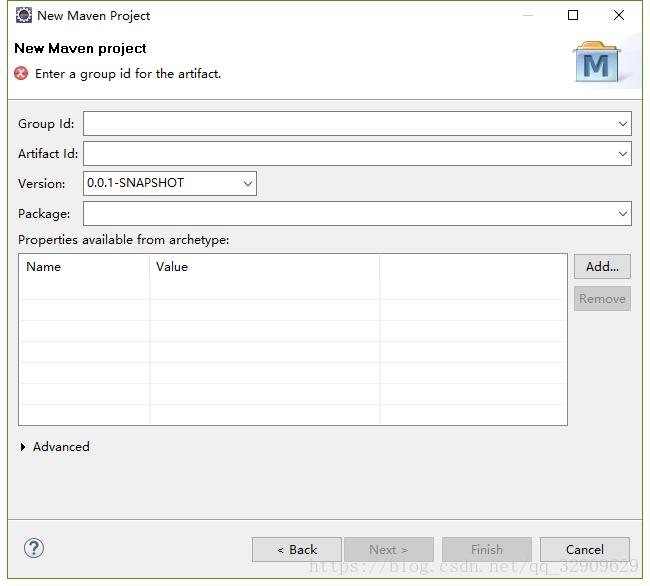
Task: Click the Name column header
Action: (84, 267)
